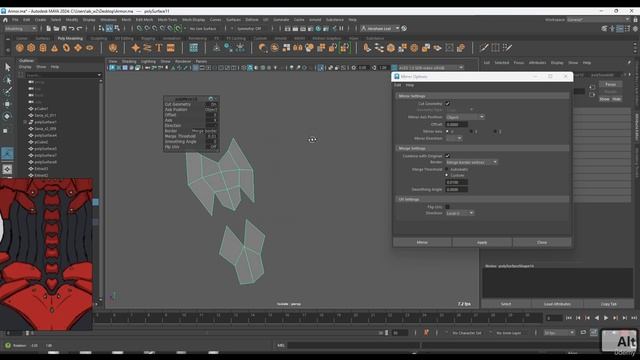Click the Load Attributes button

tap(557, 304)
